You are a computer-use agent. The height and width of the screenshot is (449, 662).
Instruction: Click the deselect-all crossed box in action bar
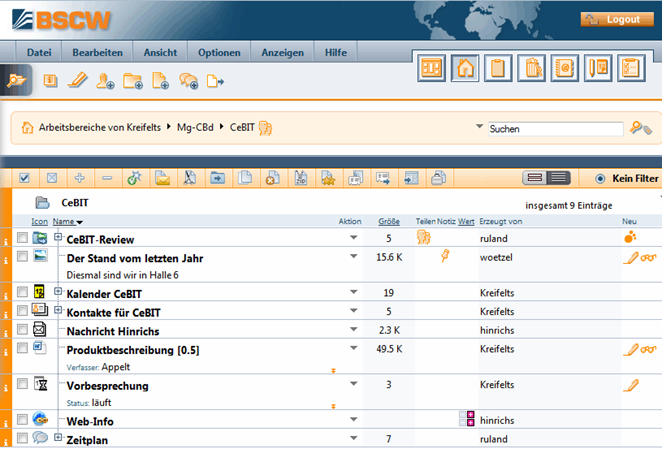pyautogui.click(x=52, y=178)
